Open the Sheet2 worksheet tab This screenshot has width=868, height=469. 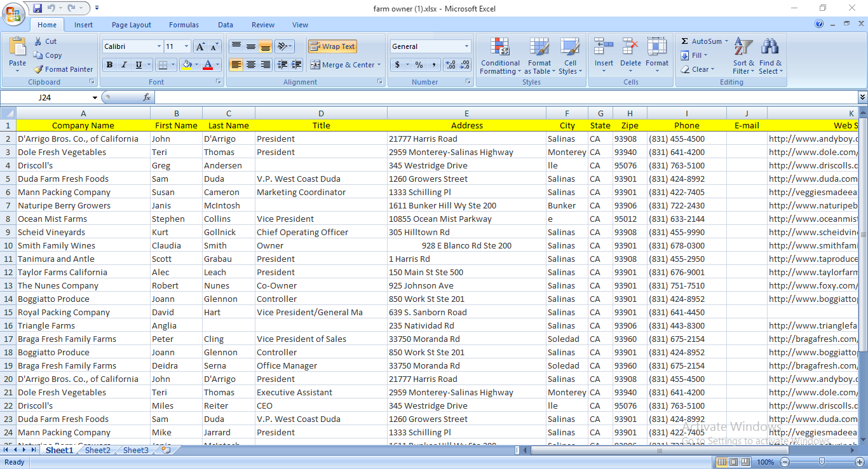coord(98,450)
